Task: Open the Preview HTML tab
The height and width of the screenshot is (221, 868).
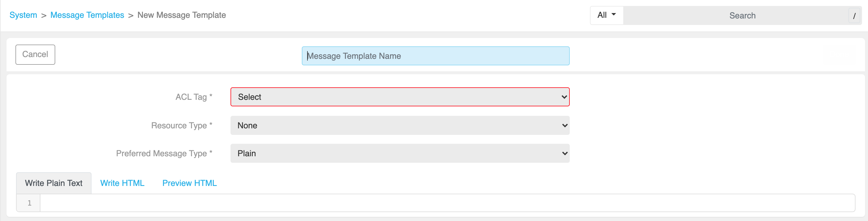Action: coord(189,183)
